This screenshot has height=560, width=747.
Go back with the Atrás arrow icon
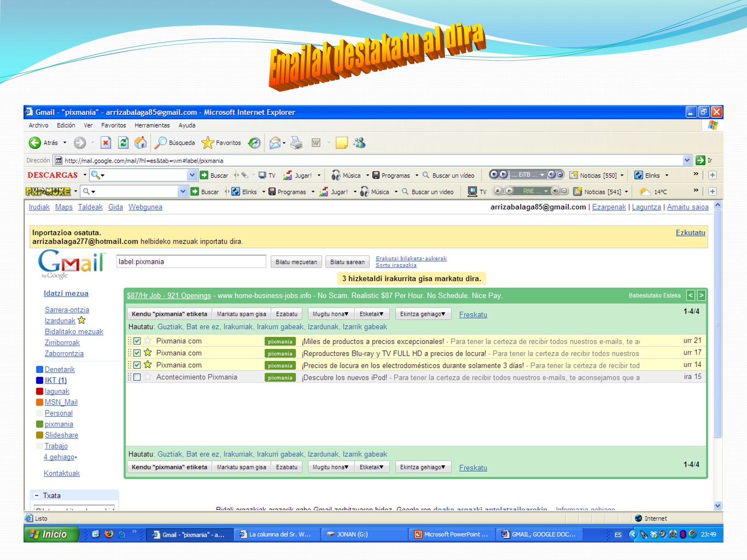click(x=35, y=143)
